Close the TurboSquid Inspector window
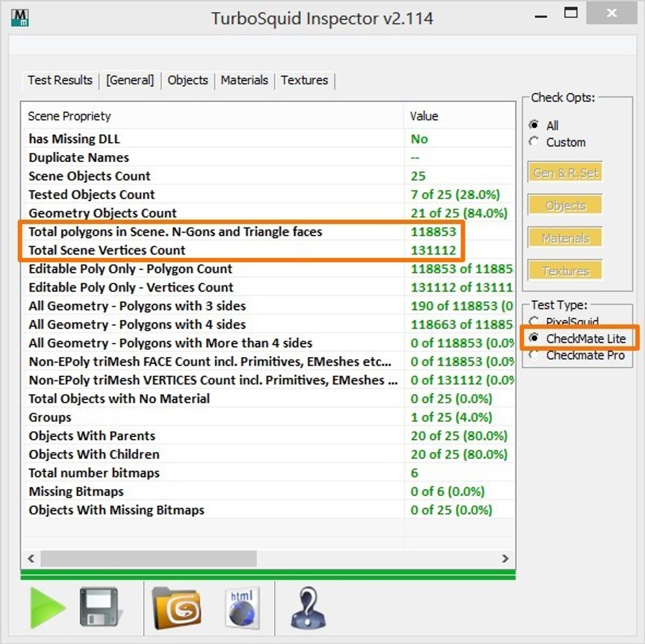This screenshot has width=645, height=644. coord(612,13)
